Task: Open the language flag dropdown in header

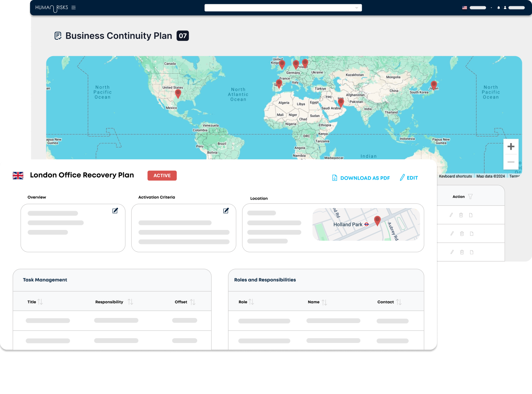Action: pos(465,7)
